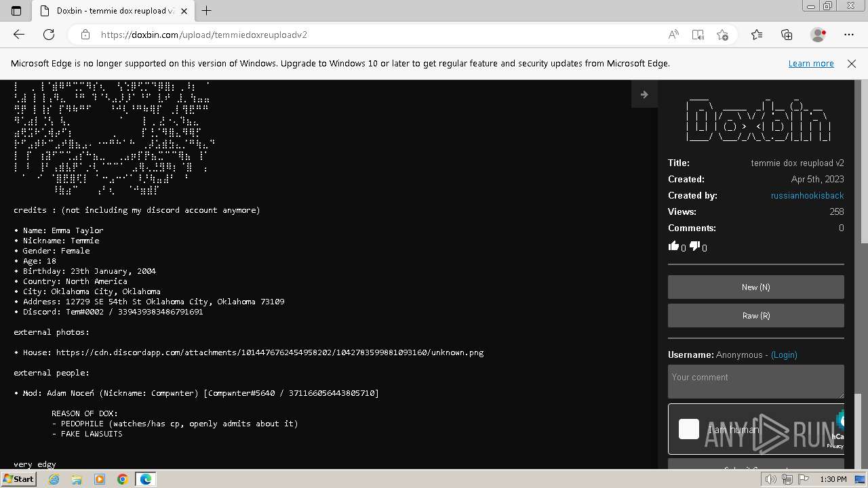Open the Favorites list

[x=757, y=35]
